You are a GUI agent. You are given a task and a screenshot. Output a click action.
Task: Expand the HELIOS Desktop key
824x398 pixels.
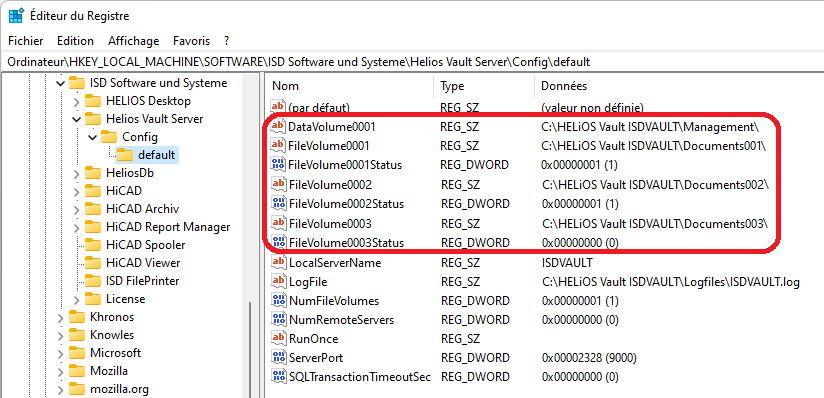click(x=77, y=101)
